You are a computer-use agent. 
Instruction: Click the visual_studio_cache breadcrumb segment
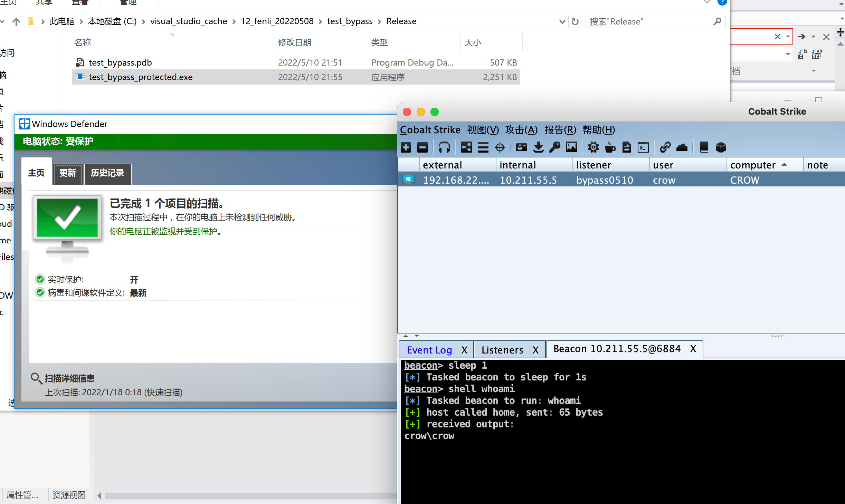pos(189,21)
